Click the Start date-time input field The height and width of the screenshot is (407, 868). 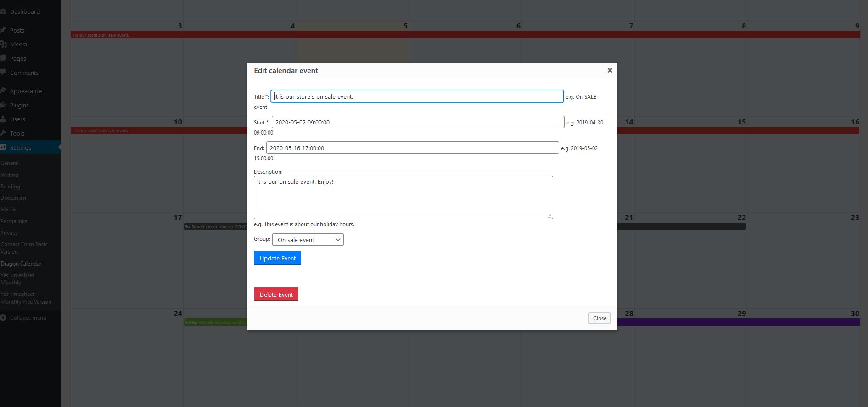pos(418,122)
